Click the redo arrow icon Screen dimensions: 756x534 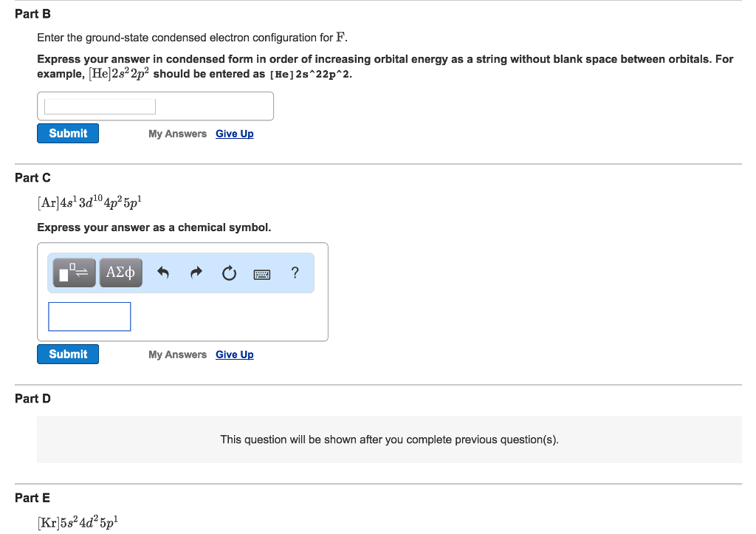[196, 274]
